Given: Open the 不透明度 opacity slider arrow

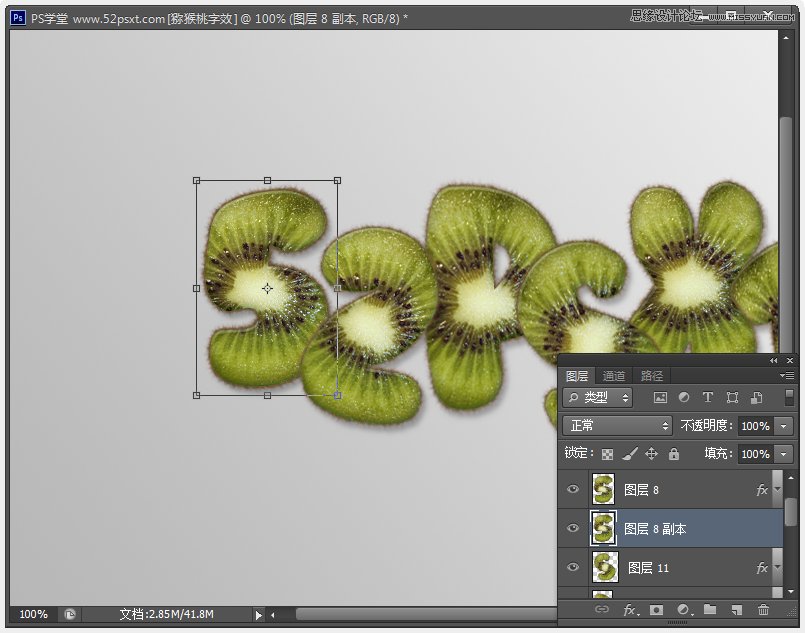Looking at the screenshot, I should click(783, 426).
